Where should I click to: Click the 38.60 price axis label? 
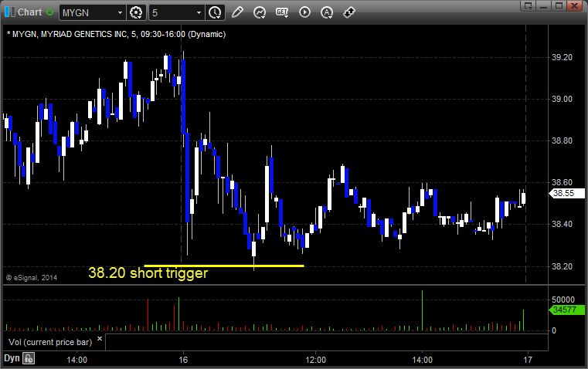[x=562, y=182]
